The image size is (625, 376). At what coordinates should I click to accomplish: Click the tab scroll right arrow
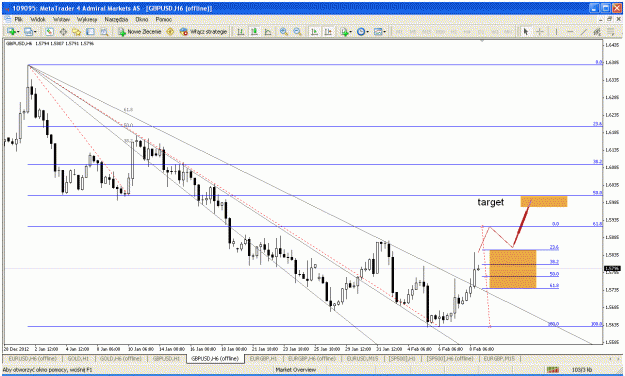(619, 359)
